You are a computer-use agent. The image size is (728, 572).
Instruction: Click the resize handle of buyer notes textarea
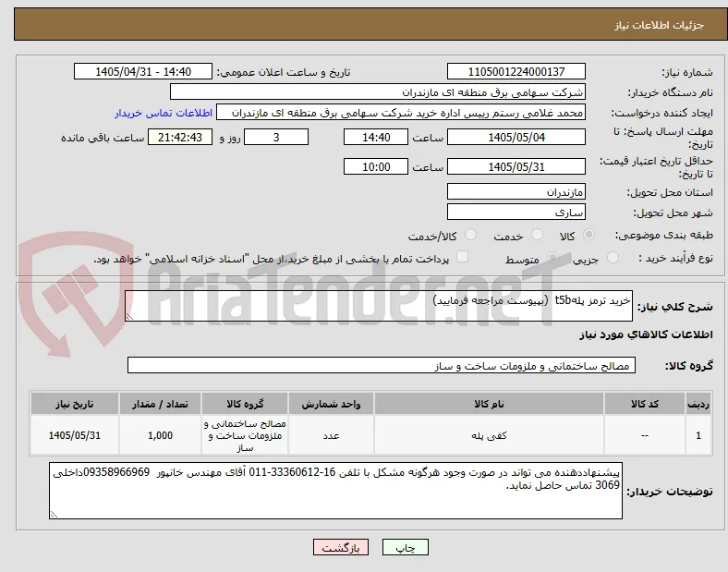coord(54,514)
